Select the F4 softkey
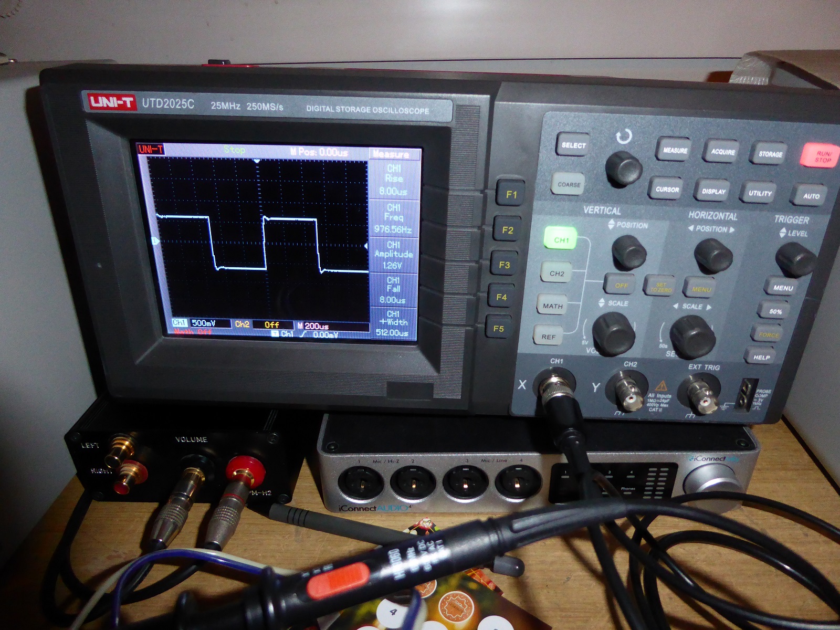Screen dimensions: 840x630 [x=501, y=297]
